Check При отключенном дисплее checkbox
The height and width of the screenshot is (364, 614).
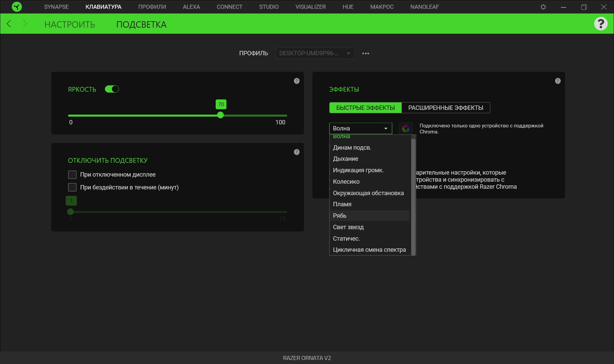pyautogui.click(x=72, y=175)
